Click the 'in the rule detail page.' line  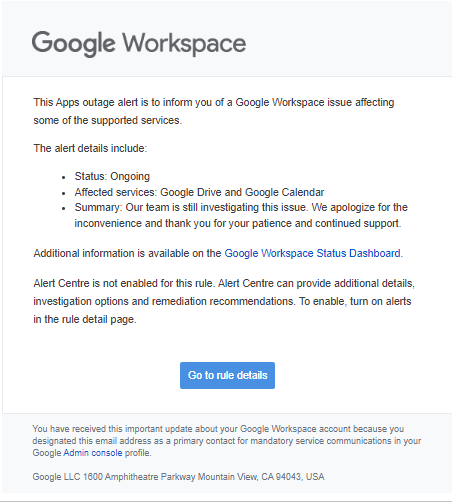tap(85, 319)
